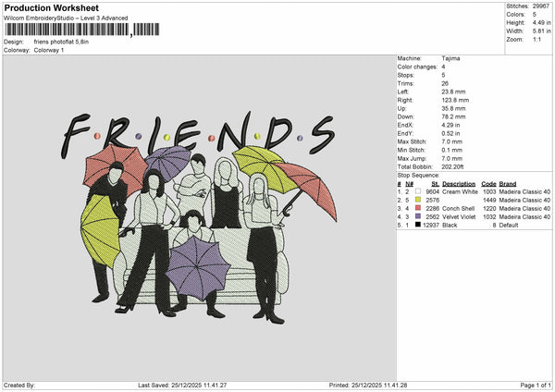Select the Min Stitch value 0.1 mm

point(452,150)
